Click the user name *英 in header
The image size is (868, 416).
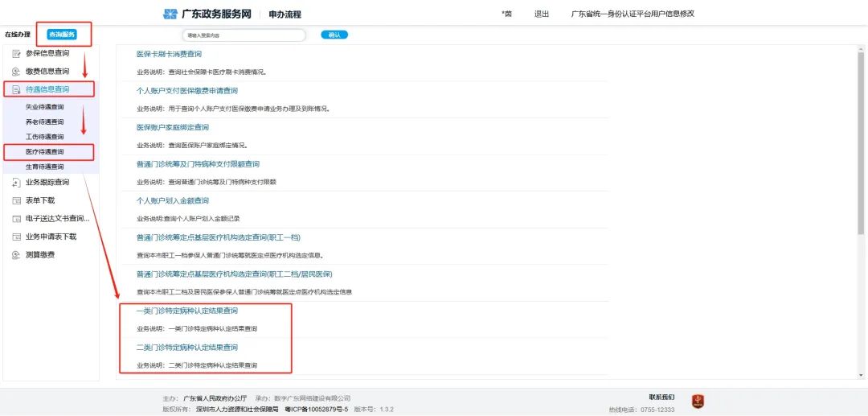pos(506,14)
